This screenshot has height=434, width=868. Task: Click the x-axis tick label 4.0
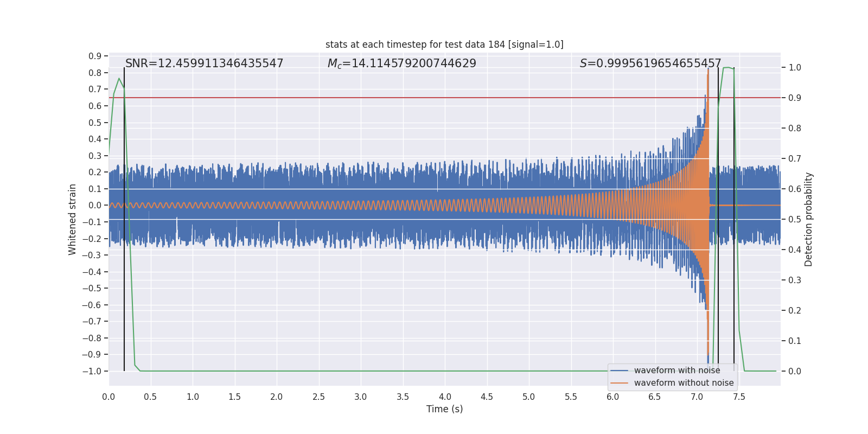[445, 397]
